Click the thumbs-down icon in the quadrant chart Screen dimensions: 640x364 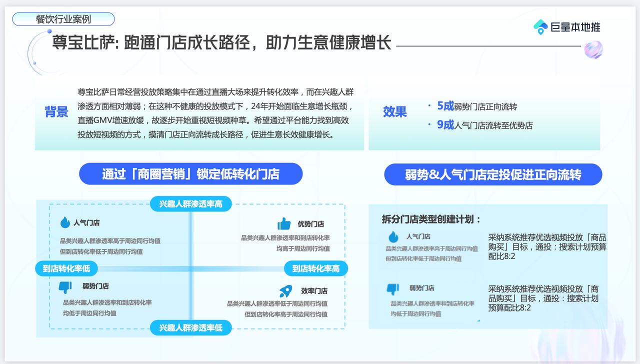65,286
